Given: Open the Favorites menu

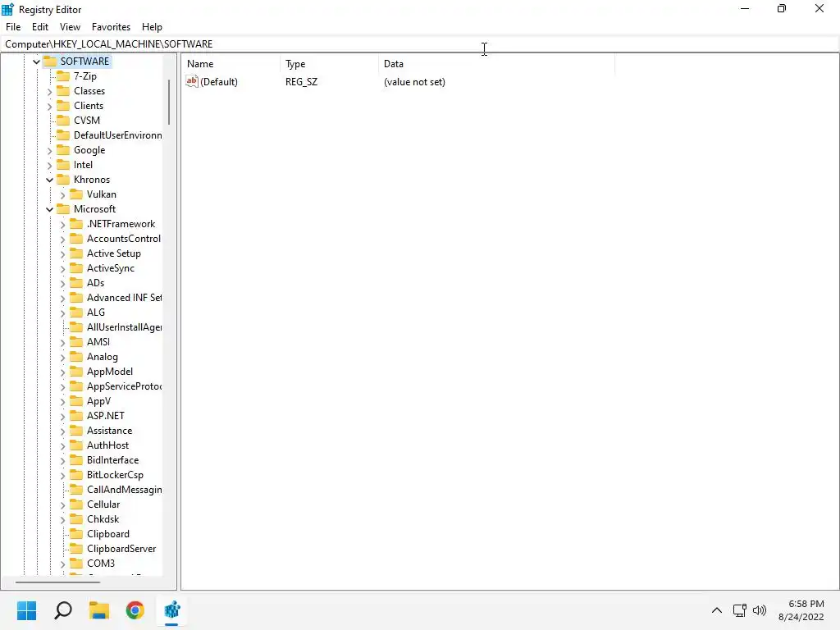Looking at the screenshot, I should click(x=111, y=27).
